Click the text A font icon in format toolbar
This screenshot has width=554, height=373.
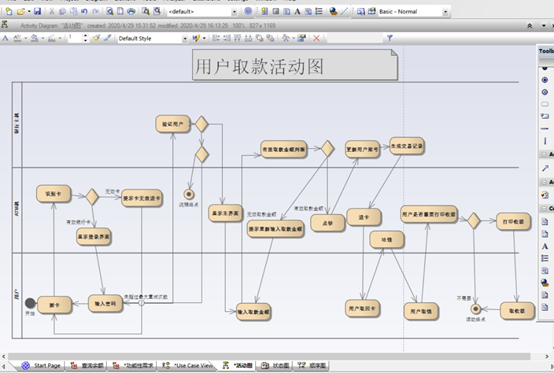pyautogui.click(x=5, y=38)
